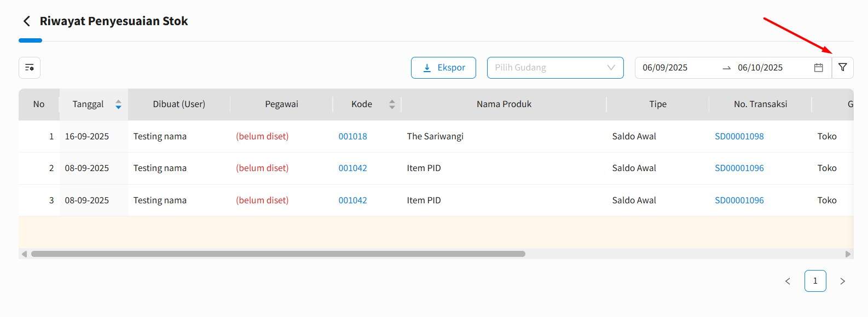Open code 001042 link in row 3
The width and height of the screenshot is (868, 317).
click(352, 201)
